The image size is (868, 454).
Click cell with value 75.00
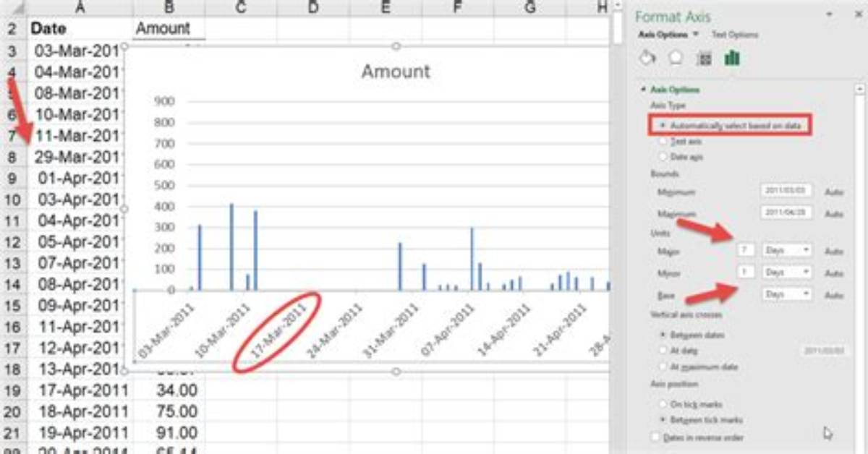(x=169, y=412)
